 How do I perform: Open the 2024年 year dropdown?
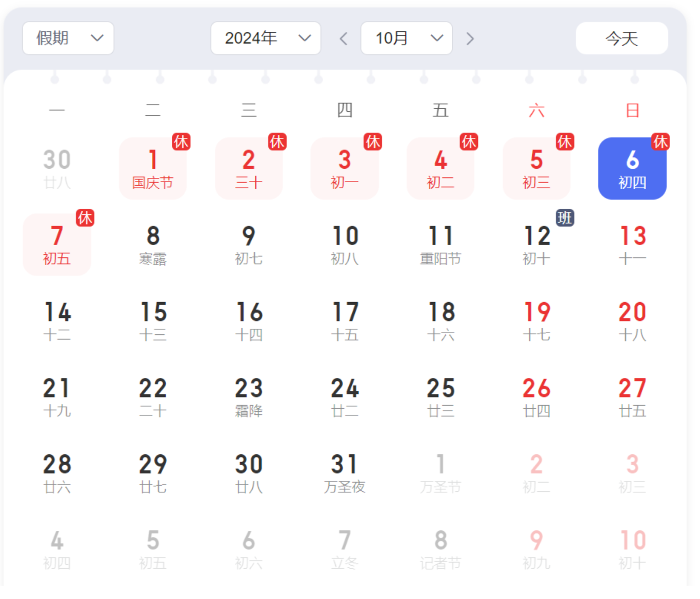coord(266,38)
